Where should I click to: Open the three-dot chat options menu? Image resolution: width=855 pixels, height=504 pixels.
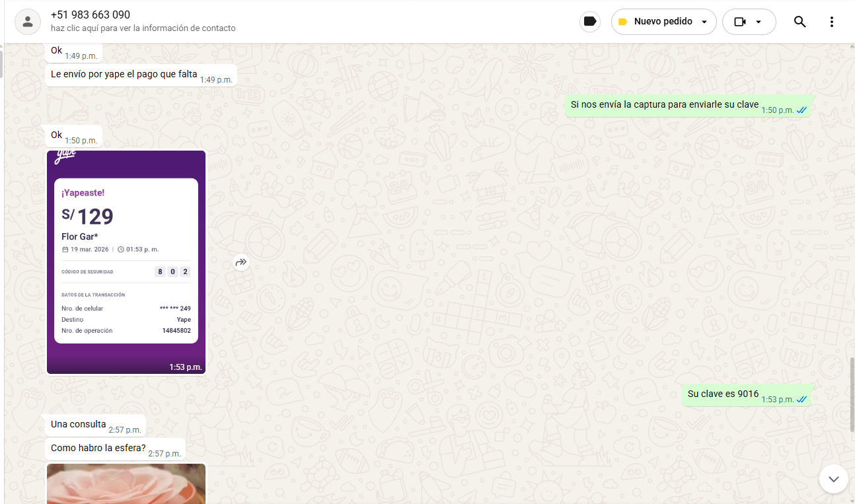tap(831, 22)
